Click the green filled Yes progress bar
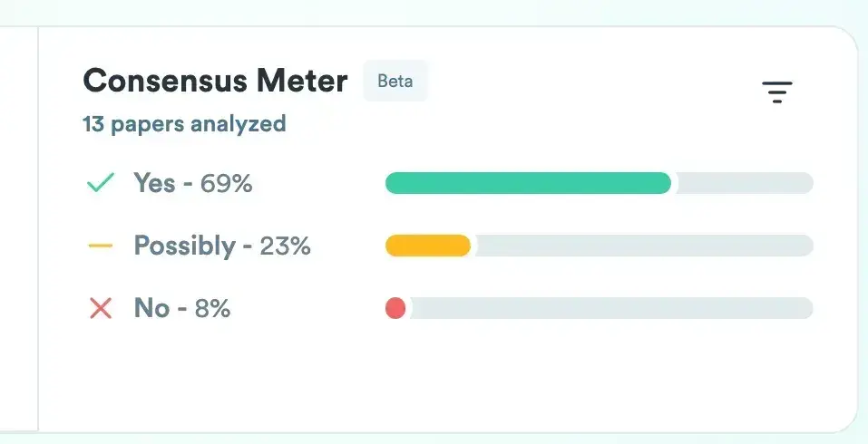 click(528, 183)
